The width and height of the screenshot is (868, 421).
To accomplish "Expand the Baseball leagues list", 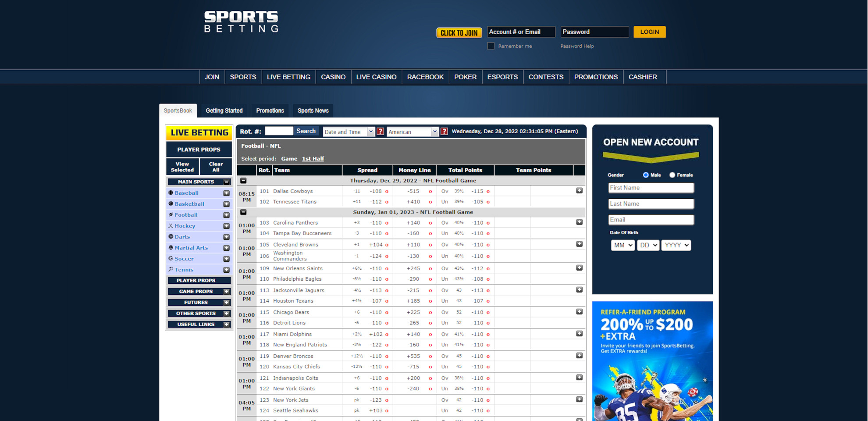I will coord(226,193).
